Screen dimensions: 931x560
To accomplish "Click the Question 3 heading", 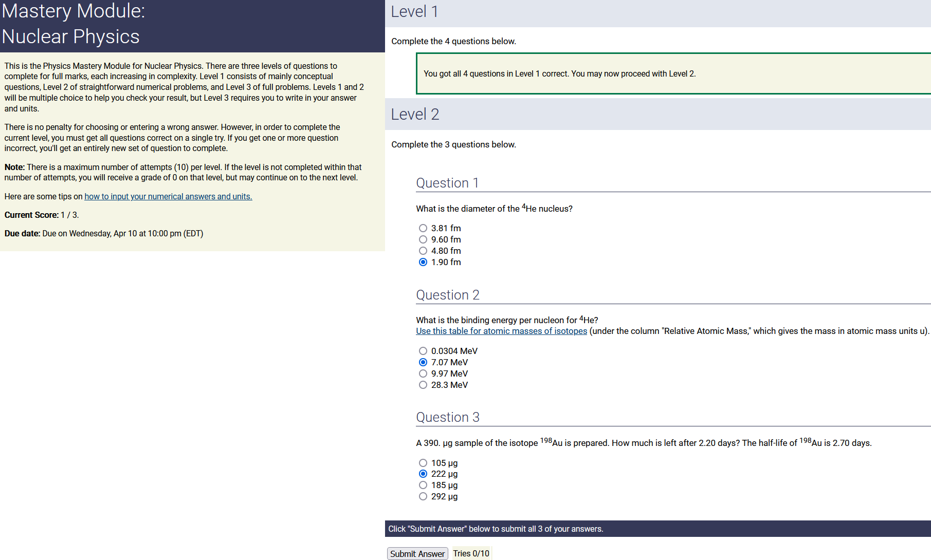I will click(447, 417).
